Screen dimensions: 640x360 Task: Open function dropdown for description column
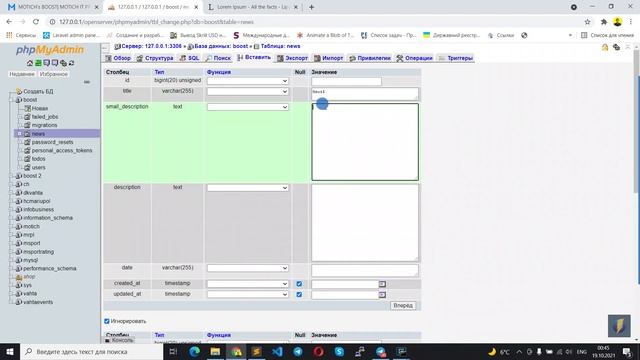pos(248,188)
